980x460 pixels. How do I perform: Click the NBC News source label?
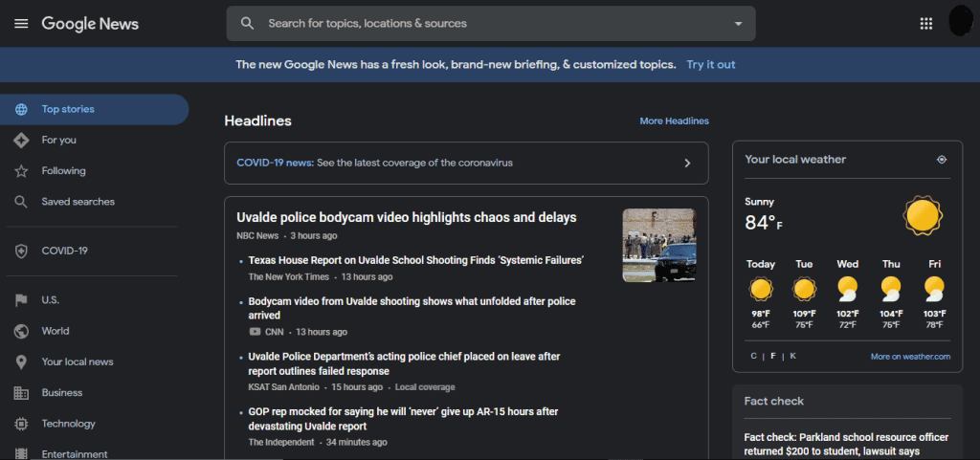click(257, 236)
